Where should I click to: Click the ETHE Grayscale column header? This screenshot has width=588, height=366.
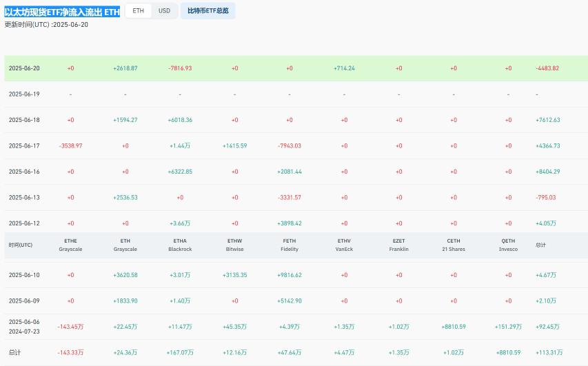point(70,245)
